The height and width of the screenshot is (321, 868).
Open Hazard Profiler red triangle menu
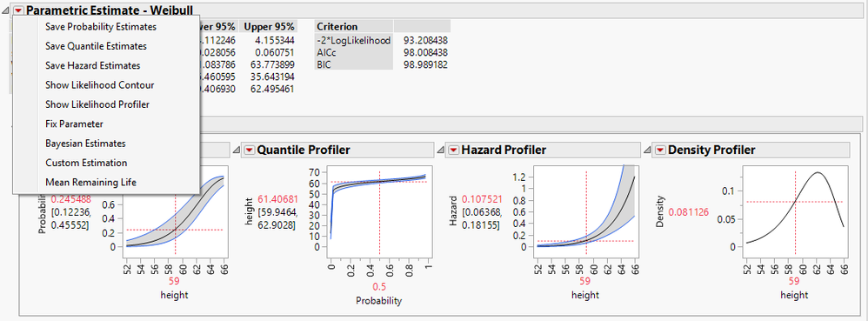click(453, 150)
